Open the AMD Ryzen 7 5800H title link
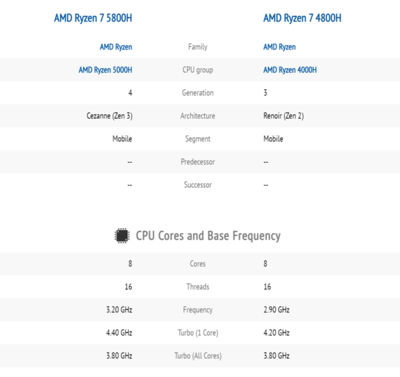Image resolution: width=400 pixels, height=377 pixels. 93,18
